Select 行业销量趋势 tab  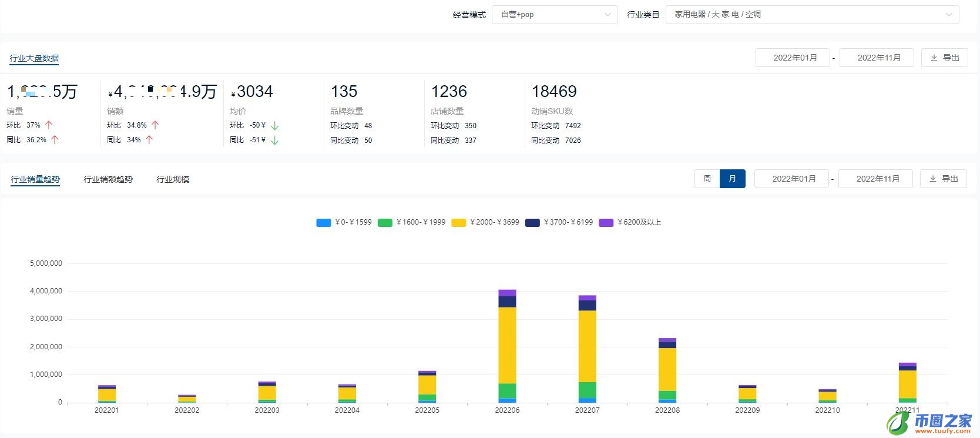[x=35, y=179]
